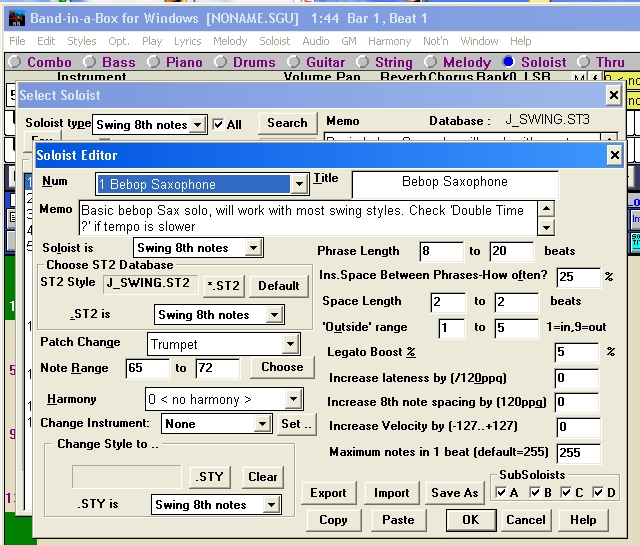Click the Cancel button
This screenshot has height=545, width=640.
coord(526,520)
